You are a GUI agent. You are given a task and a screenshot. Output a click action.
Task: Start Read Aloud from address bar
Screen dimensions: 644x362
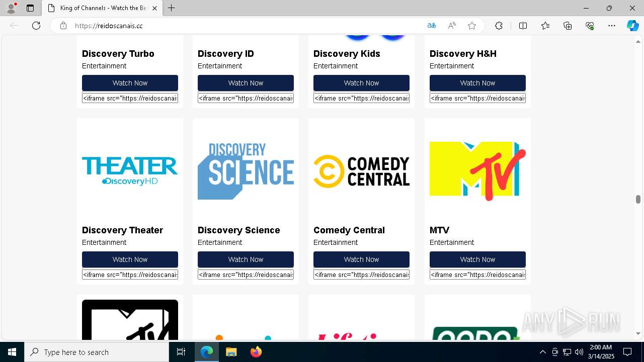pos(452,26)
